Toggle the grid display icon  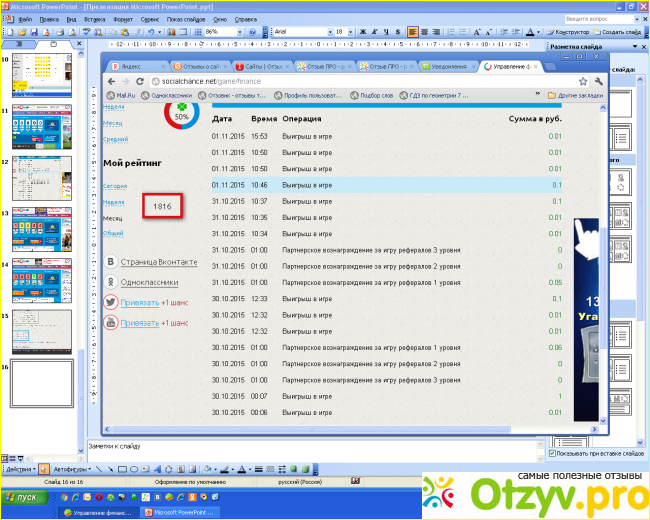tap(198, 32)
